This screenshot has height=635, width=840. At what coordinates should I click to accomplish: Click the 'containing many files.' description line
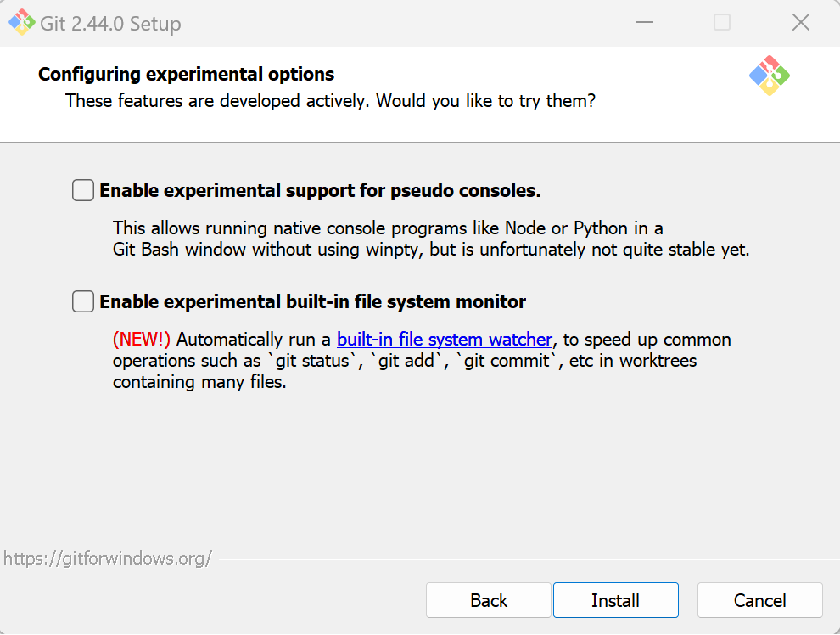point(199,382)
